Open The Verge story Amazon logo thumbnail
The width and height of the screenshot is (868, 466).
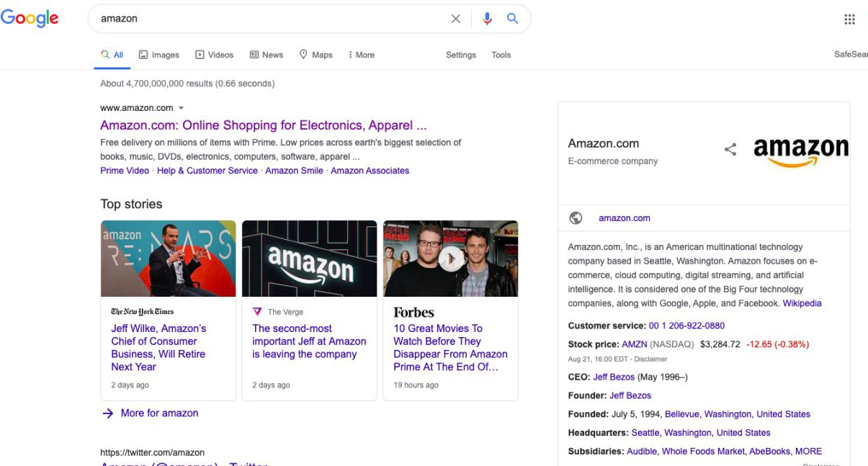309,259
